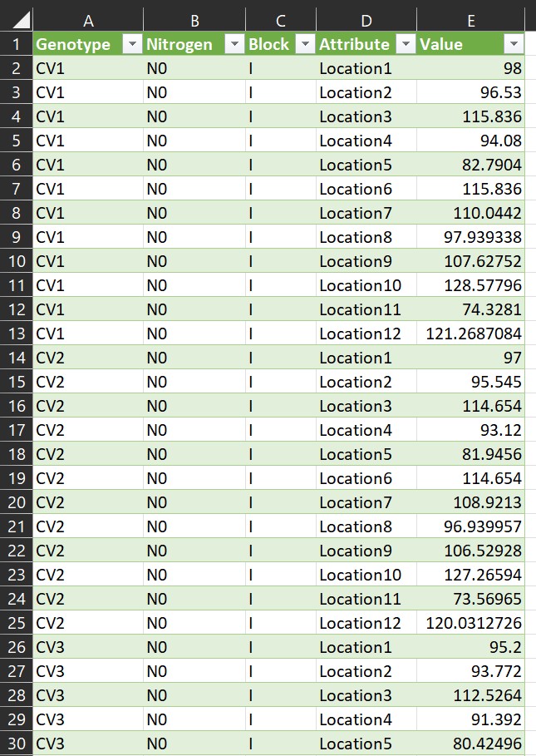536x756 pixels.
Task: Select the first CV3 Genotype cell
Action: pos(88,648)
